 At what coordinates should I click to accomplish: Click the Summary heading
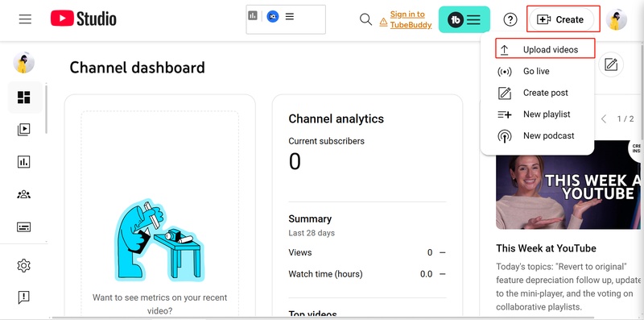(310, 218)
